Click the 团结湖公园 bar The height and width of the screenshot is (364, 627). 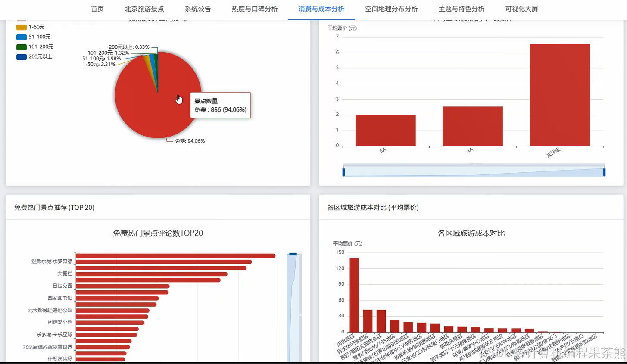tap(110, 323)
